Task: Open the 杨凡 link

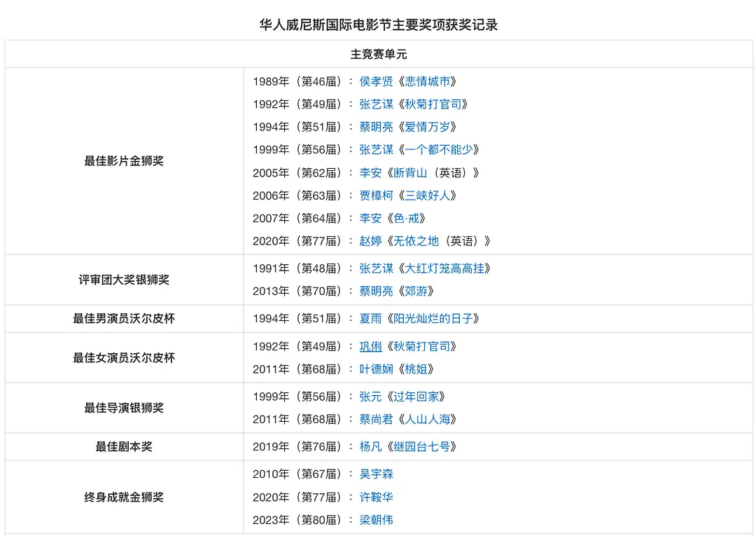Action: [370, 447]
